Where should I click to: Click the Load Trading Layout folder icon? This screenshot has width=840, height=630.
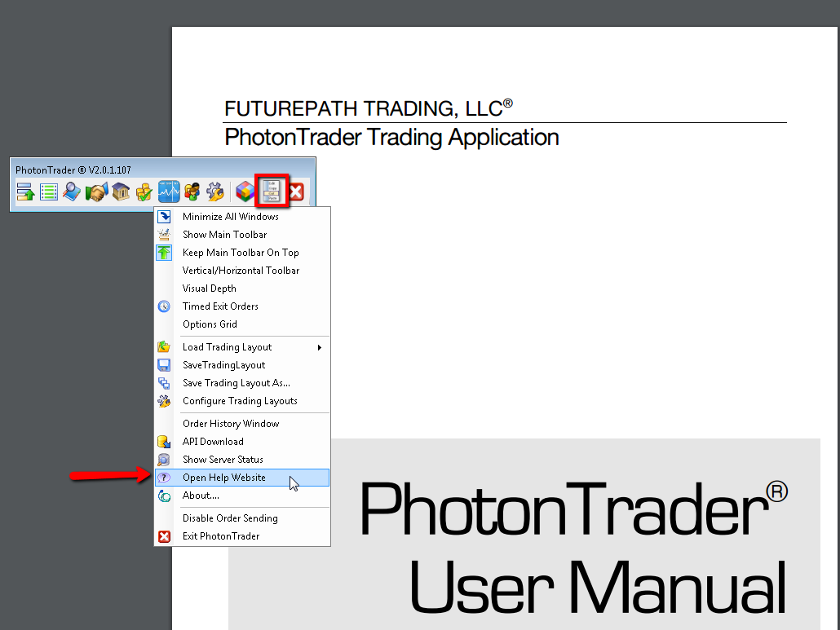tap(164, 347)
